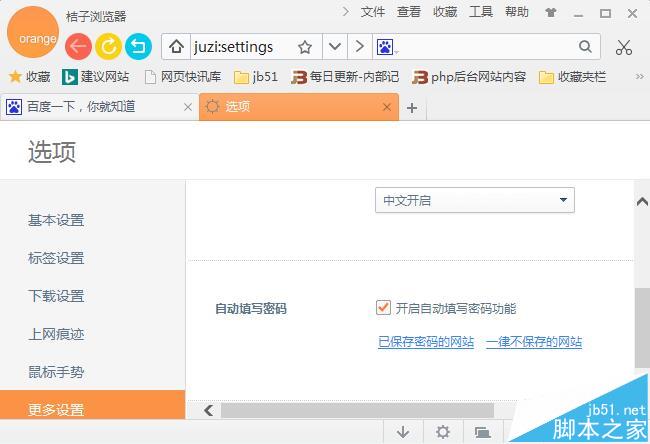The width and height of the screenshot is (650, 444).
Task: Bookmark page with the star icon
Action: pyautogui.click(x=305, y=47)
